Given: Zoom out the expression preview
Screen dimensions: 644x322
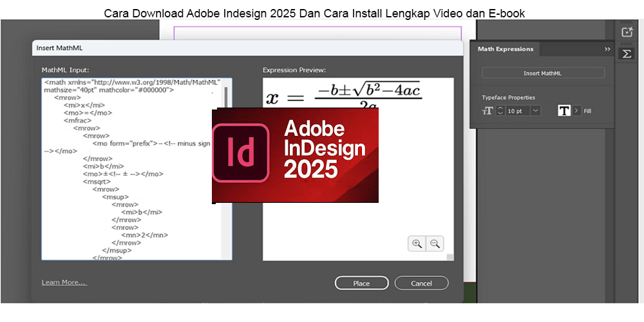Looking at the screenshot, I should (x=435, y=243).
